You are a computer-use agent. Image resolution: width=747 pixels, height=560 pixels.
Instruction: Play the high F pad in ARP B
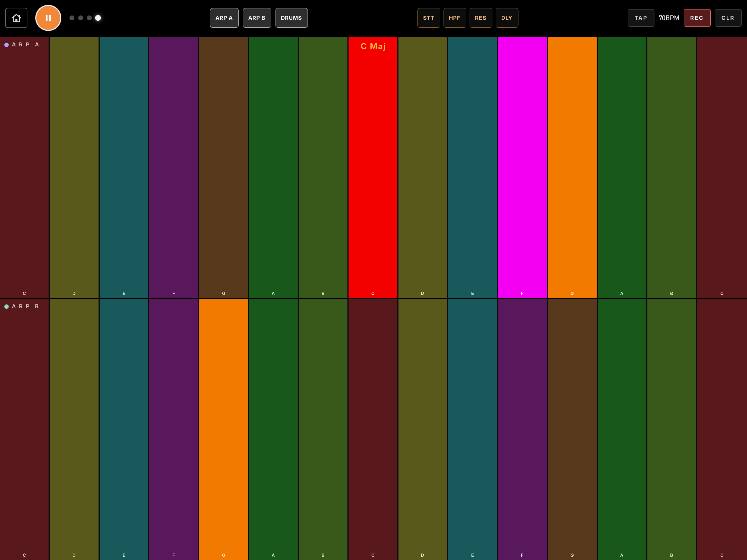click(522, 429)
